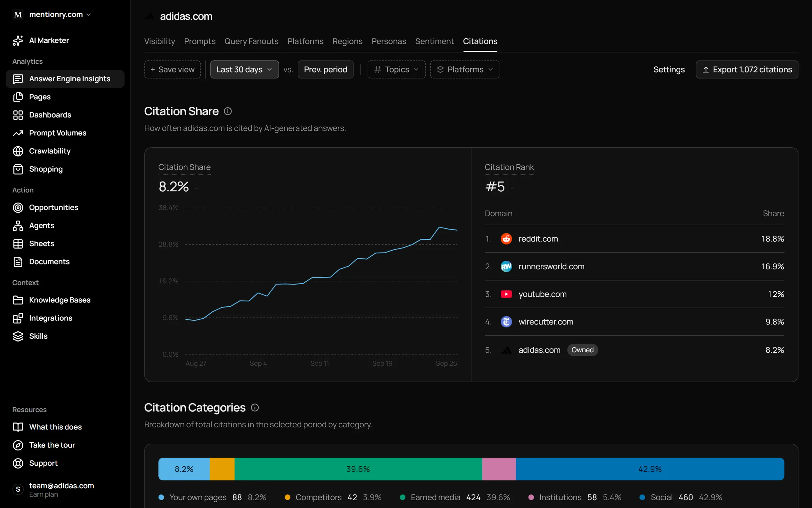Open Settings in the toolbar

coord(669,69)
